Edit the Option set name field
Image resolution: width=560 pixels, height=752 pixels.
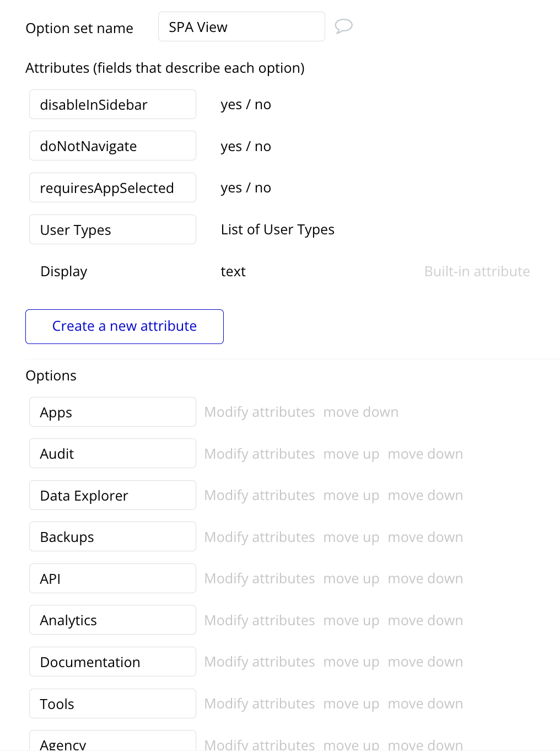[241, 27]
